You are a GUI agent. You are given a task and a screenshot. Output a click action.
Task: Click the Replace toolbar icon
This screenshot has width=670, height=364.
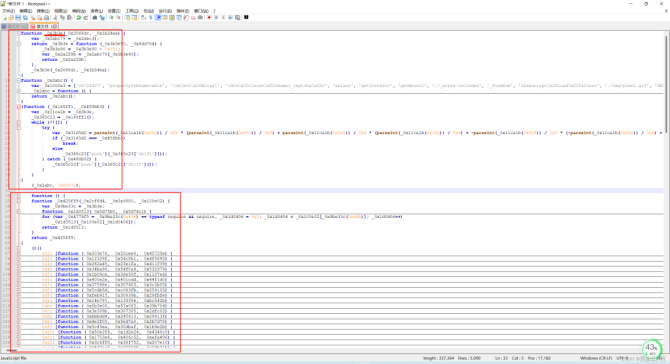102,18
